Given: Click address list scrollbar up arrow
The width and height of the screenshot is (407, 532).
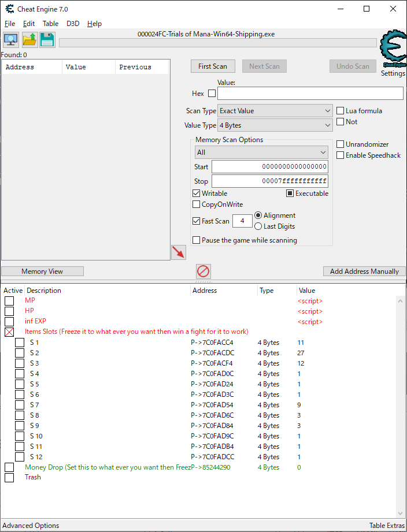Looking at the screenshot, I should (x=400, y=301).
